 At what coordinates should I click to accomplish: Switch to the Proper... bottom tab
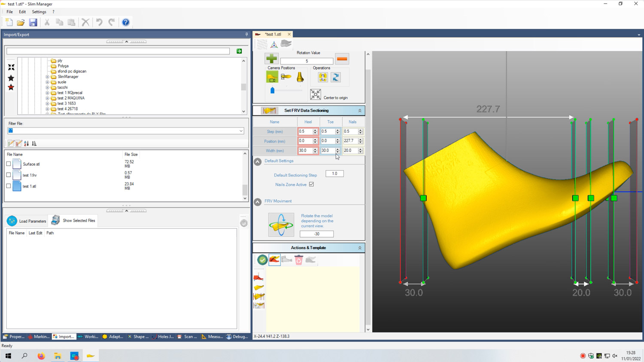[x=14, y=337]
